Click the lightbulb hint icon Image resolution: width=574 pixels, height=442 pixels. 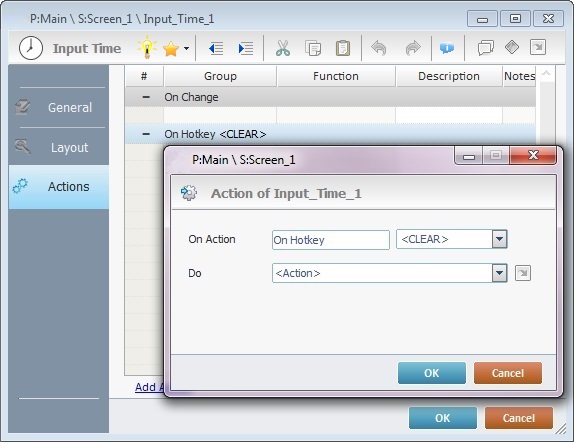click(147, 47)
